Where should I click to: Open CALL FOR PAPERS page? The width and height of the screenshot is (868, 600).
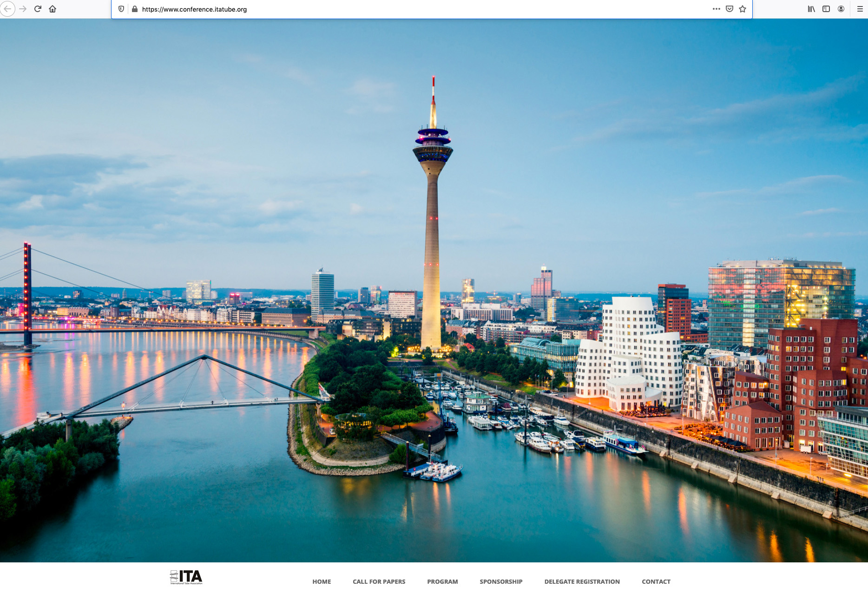point(379,581)
